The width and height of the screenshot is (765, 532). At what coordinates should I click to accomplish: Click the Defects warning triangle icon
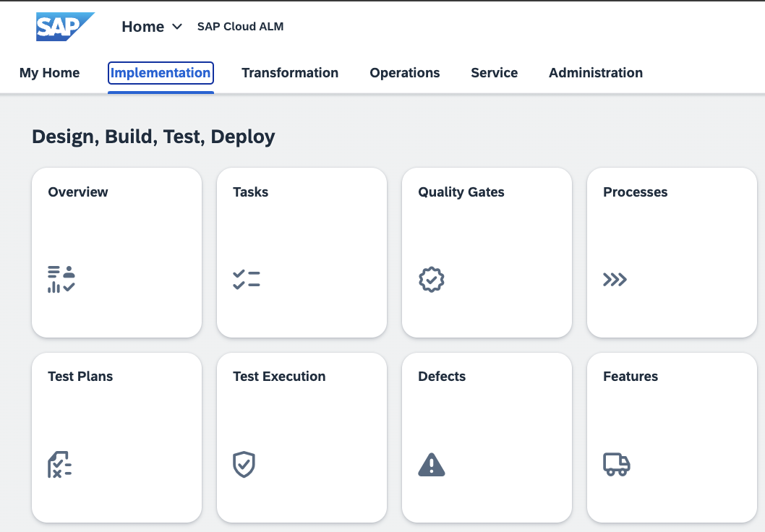[x=432, y=464]
